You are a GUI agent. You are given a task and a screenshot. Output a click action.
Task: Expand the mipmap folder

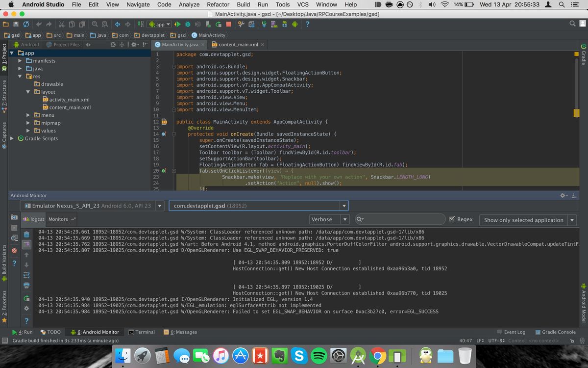pos(28,123)
